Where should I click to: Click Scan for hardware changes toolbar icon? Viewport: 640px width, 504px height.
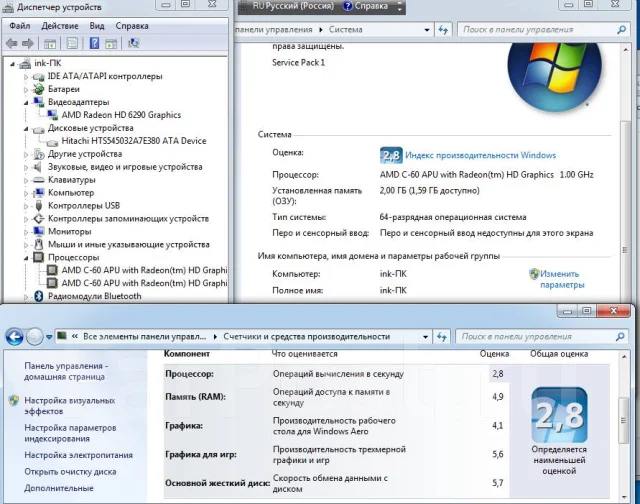tap(133, 43)
